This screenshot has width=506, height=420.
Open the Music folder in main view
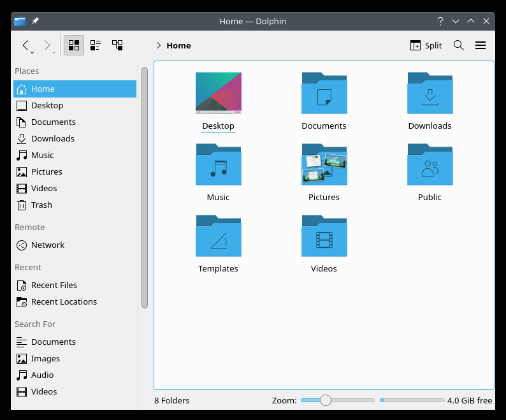click(x=218, y=165)
